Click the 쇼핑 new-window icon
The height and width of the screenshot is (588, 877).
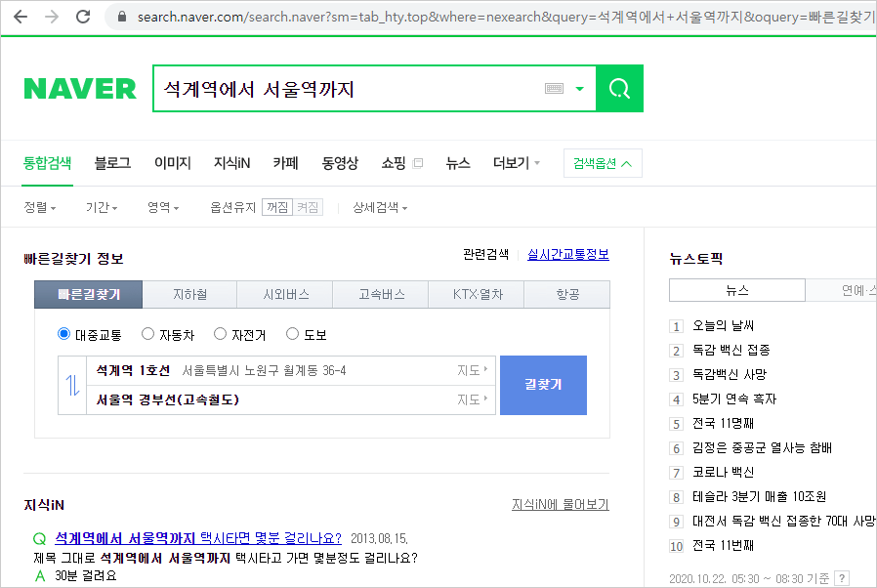417,163
